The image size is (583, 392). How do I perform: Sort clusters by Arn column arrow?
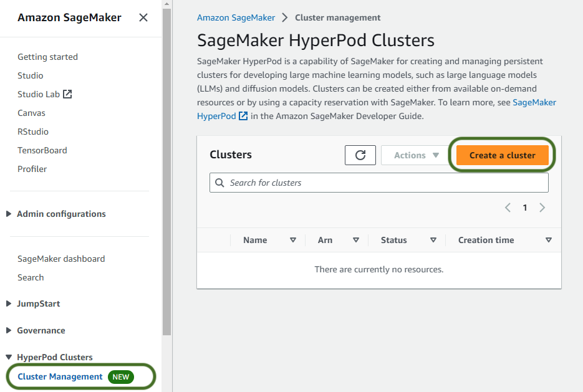356,240
